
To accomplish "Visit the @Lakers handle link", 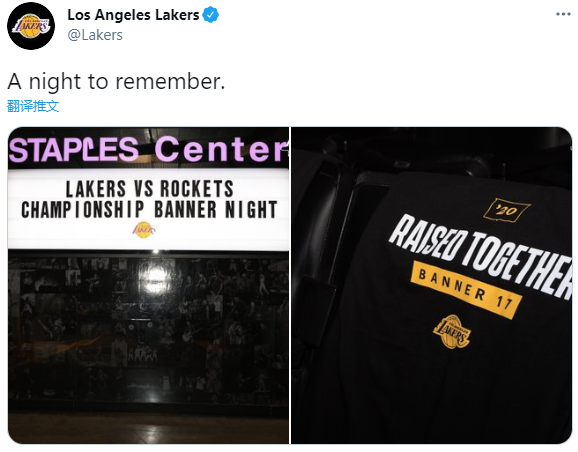I will pyautogui.click(x=95, y=35).
